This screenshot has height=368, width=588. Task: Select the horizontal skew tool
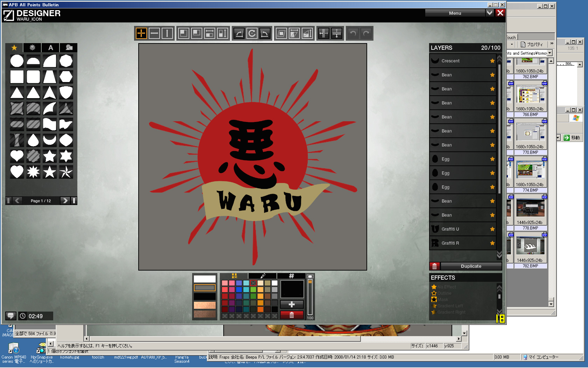[x=294, y=33]
